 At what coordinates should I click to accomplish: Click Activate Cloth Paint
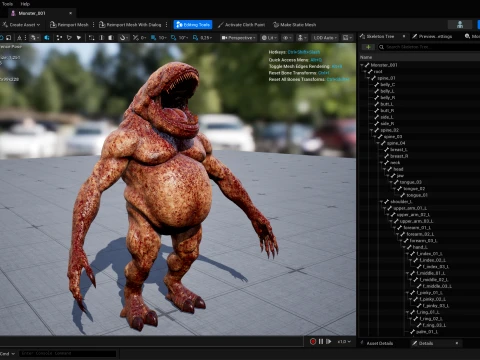click(241, 25)
